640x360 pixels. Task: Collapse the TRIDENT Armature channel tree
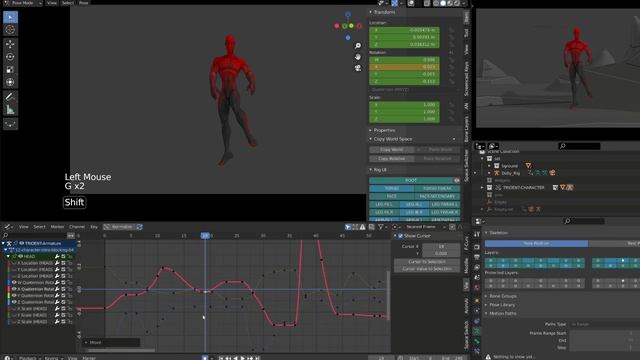click(3, 243)
